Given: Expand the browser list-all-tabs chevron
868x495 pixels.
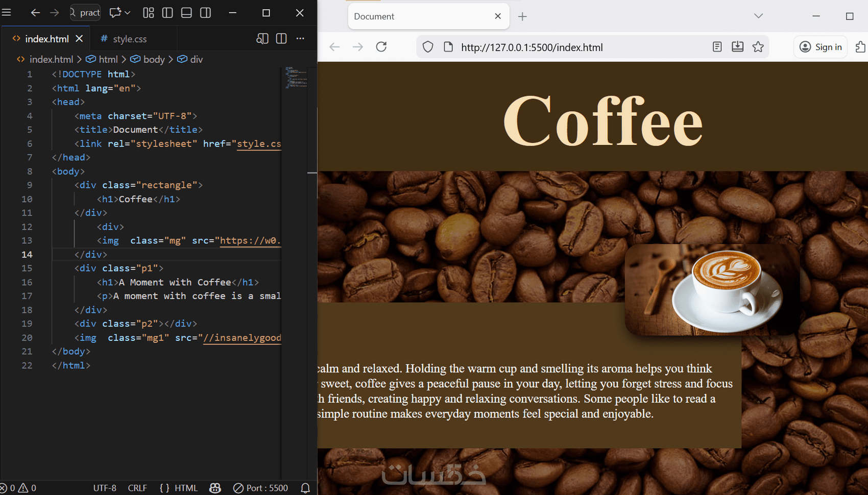Looking at the screenshot, I should click(x=759, y=16).
